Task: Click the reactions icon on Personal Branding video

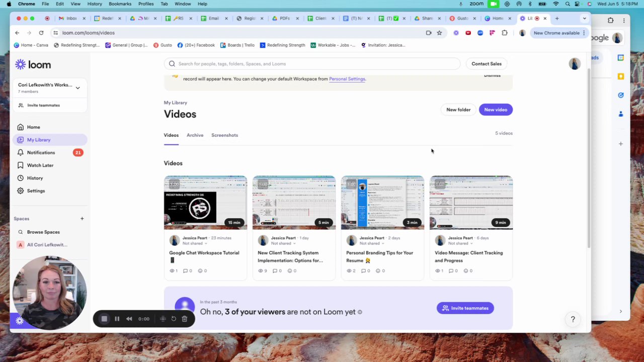Action: (377, 271)
